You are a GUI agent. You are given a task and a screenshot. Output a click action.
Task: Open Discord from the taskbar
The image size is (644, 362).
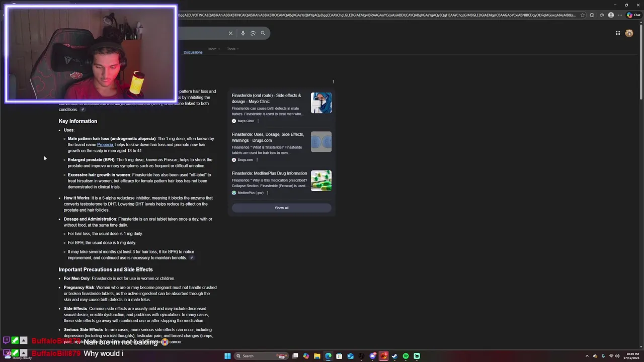(x=373, y=356)
